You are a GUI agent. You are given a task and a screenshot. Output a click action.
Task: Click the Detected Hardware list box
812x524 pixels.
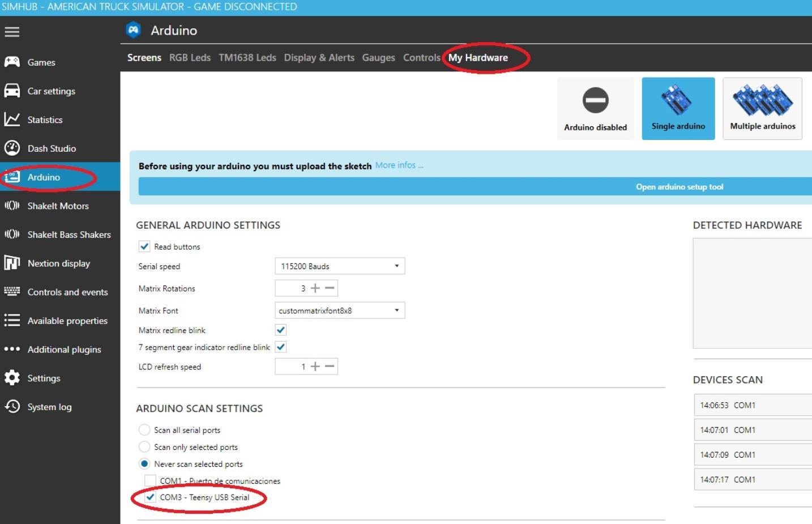(753, 293)
